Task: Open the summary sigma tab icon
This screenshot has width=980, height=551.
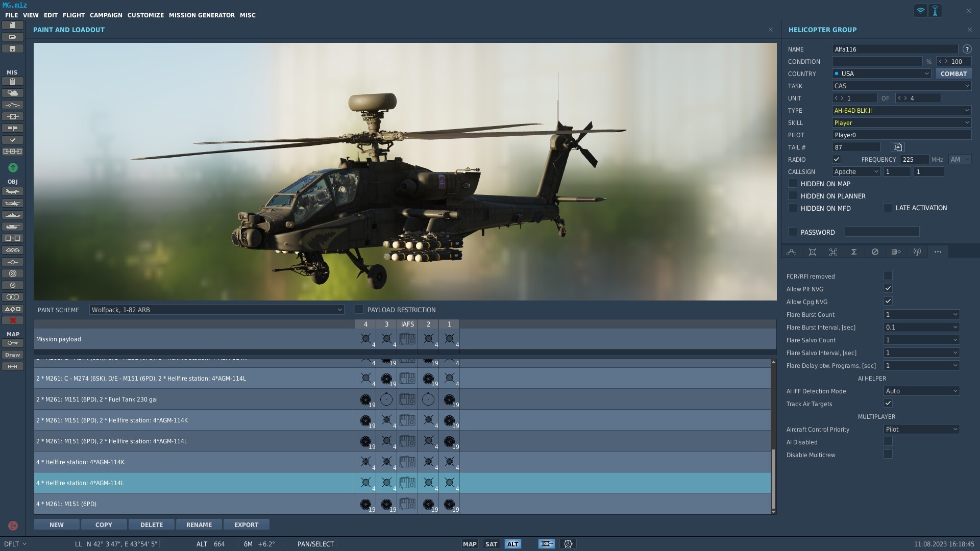Action: click(x=854, y=252)
